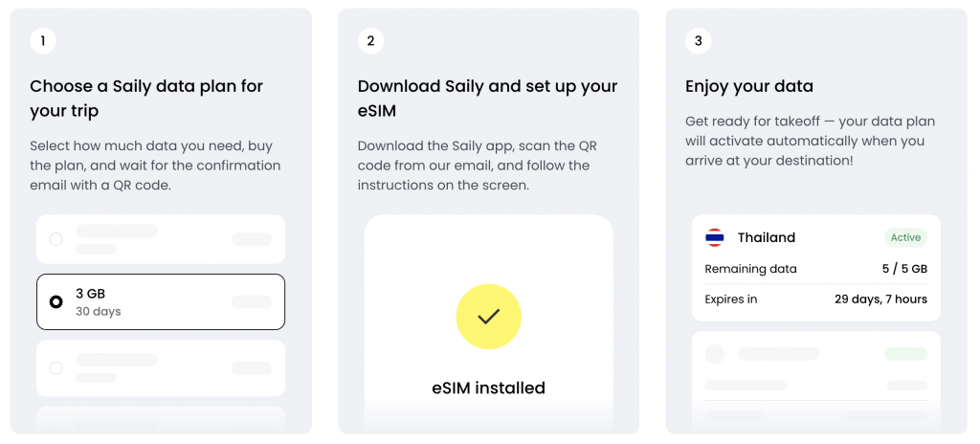Click the step 1 number badge

(43, 41)
